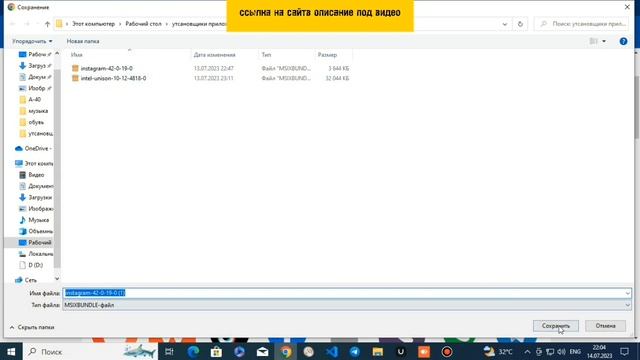The width and height of the screenshot is (640, 360).
Task: Expand the address bar history dropdown
Action: click(x=505, y=24)
